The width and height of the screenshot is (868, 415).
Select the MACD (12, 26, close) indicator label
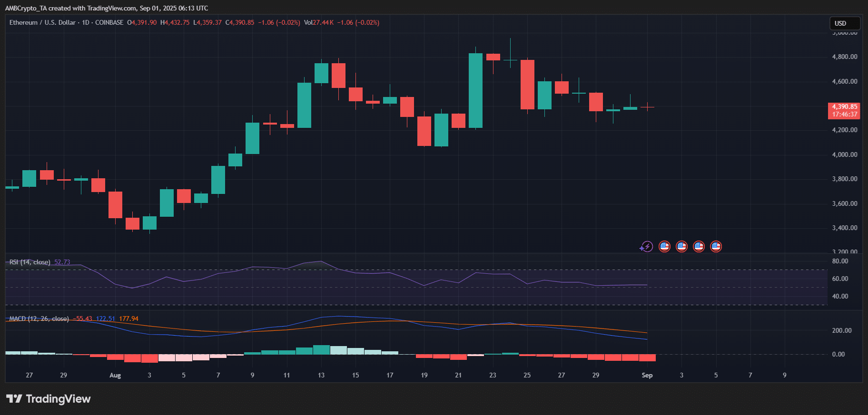39,318
